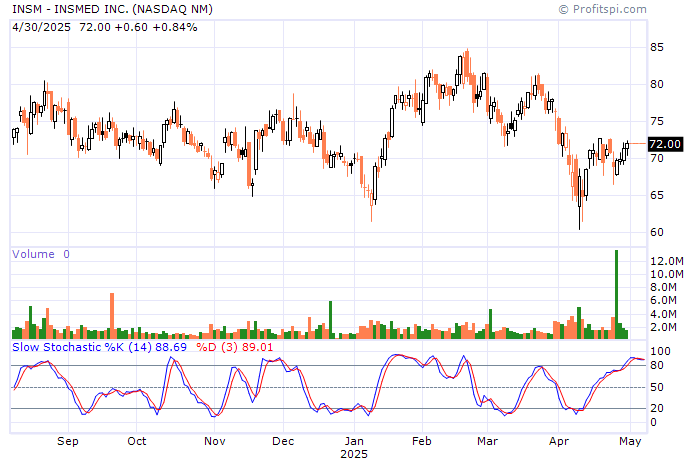The height and width of the screenshot is (464, 700).
Task: Click the Volume panel label
Action: point(33,254)
